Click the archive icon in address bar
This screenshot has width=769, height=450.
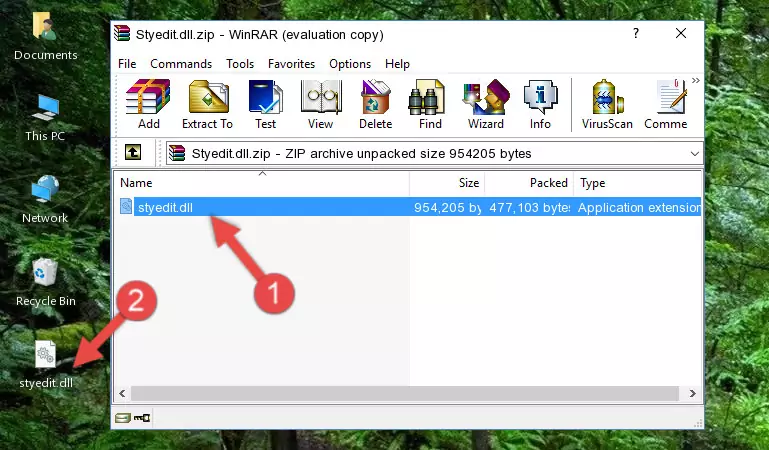(177, 153)
